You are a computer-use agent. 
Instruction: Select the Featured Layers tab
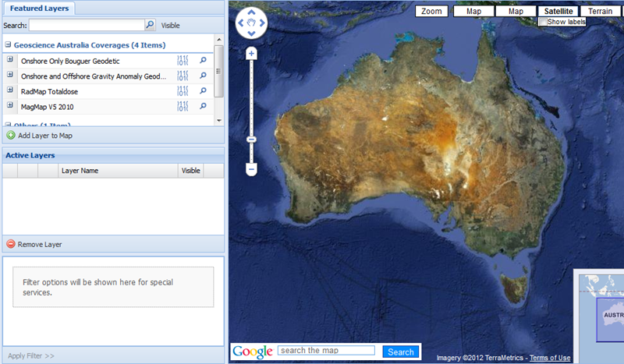38,9
